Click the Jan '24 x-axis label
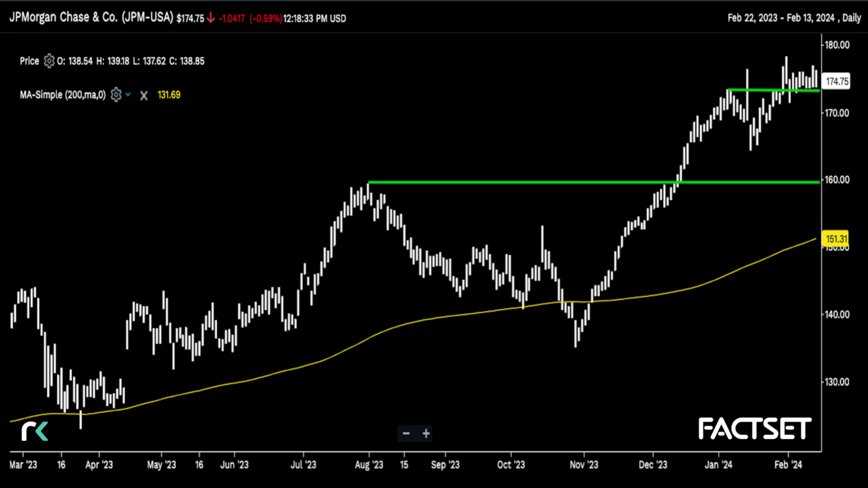 click(x=719, y=465)
